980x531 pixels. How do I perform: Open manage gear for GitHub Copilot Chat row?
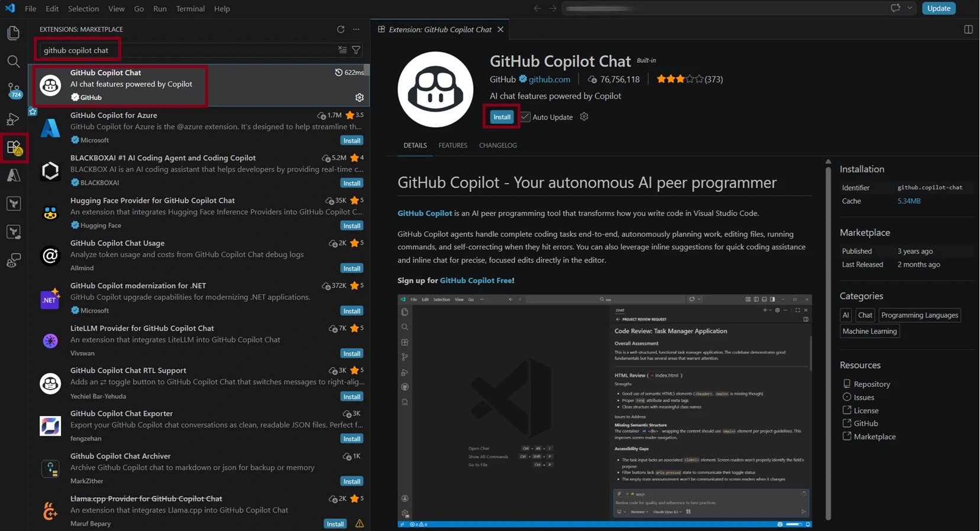359,98
